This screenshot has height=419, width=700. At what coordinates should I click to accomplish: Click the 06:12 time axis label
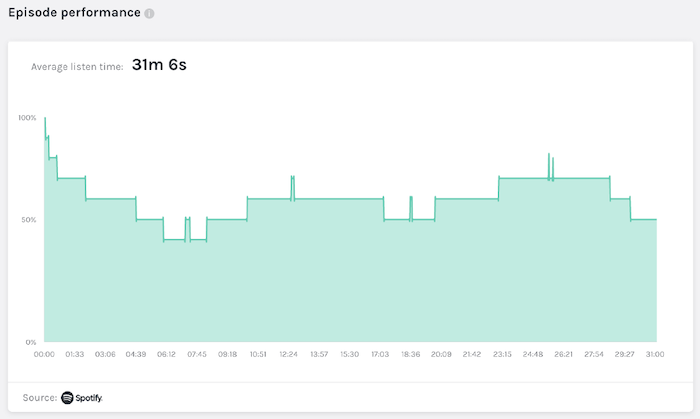tap(166, 354)
